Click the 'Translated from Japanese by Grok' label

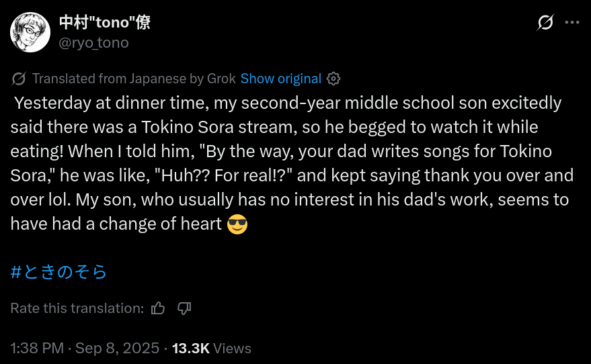tap(134, 79)
